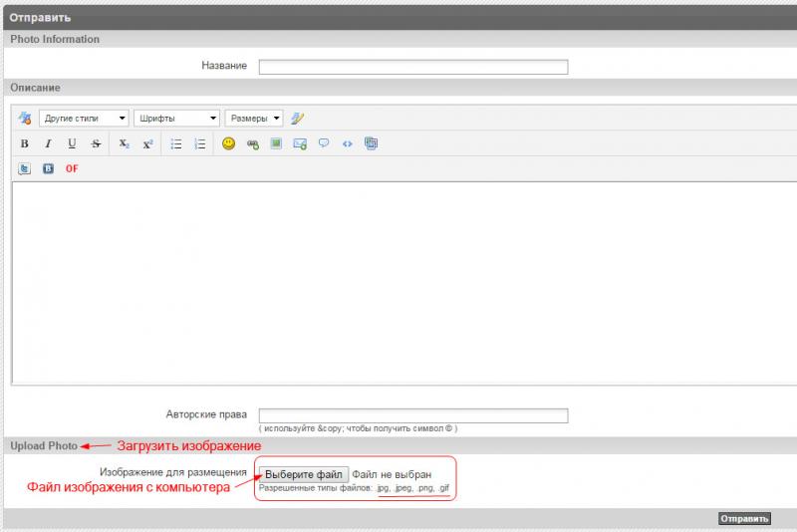Click the Выберите файл button
Viewport: 797px width, 532px height.
(304, 474)
